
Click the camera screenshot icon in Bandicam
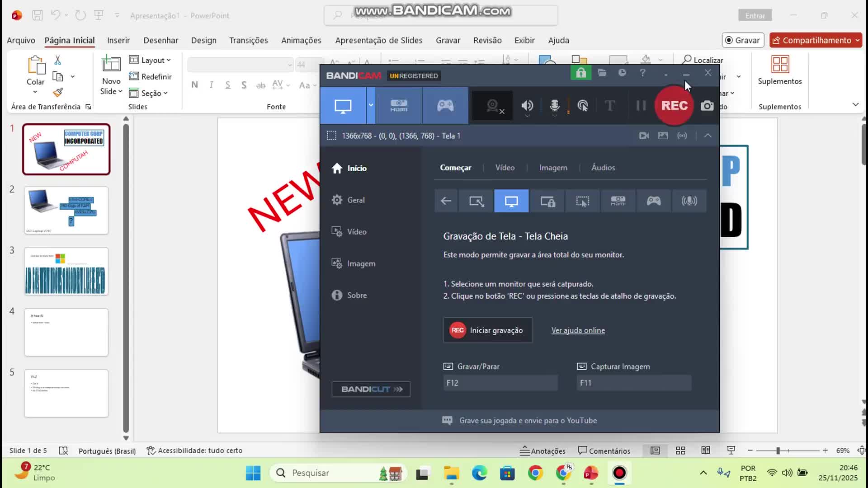[x=707, y=106]
